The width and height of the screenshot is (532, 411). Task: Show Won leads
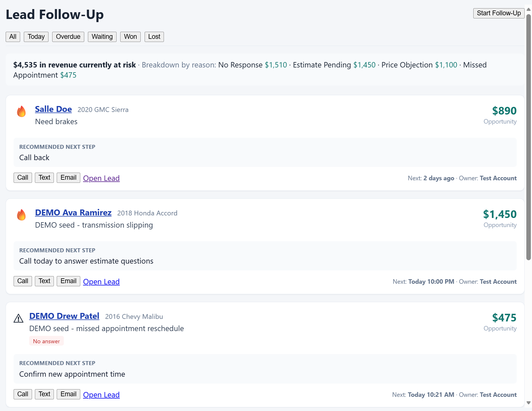[x=130, y=37]
